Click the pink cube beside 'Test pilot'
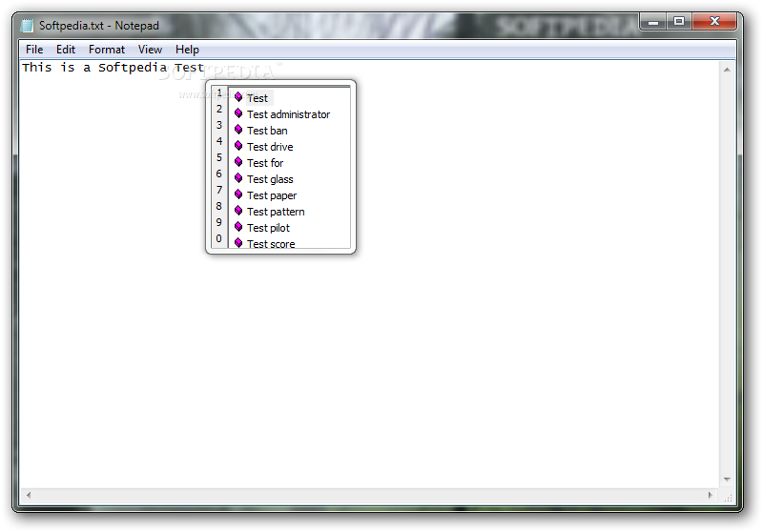The height and width of the screenshot is (532, 763). pyautogui.click(x=238, y=227)
